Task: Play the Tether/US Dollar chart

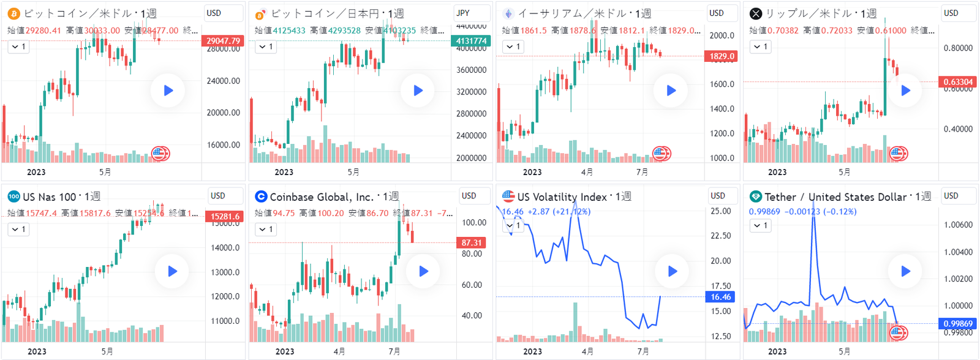Action: click(905, 271)
